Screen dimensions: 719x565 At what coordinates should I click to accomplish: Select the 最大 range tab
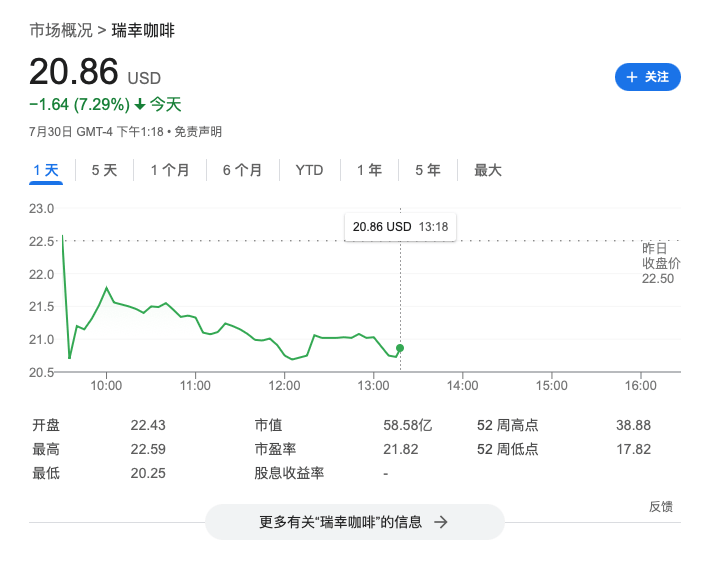point(488,170)
